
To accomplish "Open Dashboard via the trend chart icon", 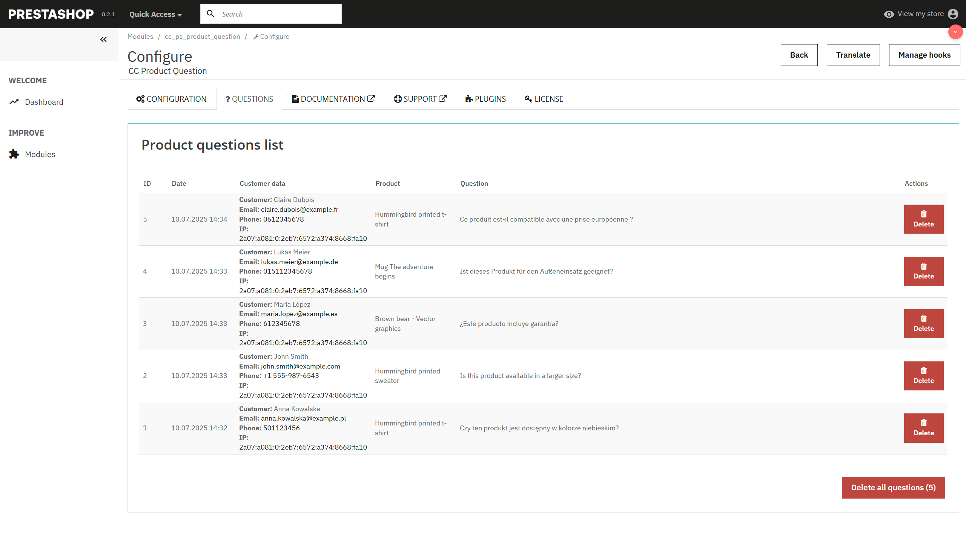I will point(14,101).
